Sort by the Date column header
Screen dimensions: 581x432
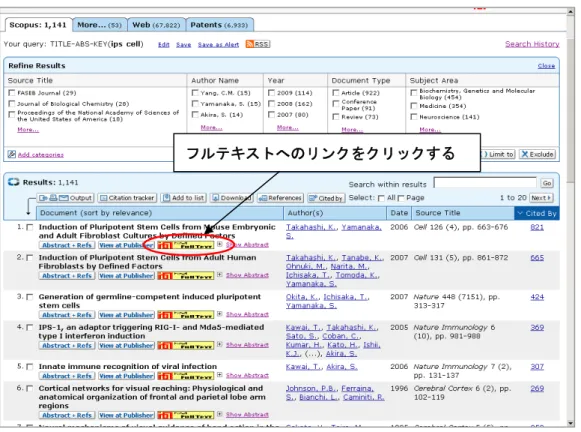point(399,213)
